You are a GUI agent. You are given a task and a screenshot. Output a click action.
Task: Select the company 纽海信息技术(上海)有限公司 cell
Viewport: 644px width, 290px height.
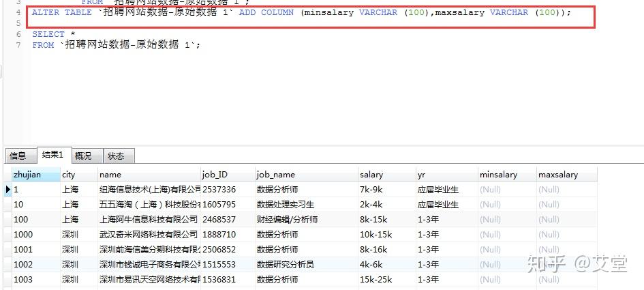[x=149, y=190]
